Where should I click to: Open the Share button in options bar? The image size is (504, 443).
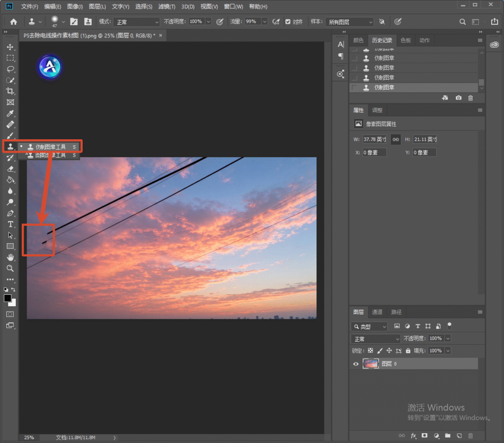[494, 22]
